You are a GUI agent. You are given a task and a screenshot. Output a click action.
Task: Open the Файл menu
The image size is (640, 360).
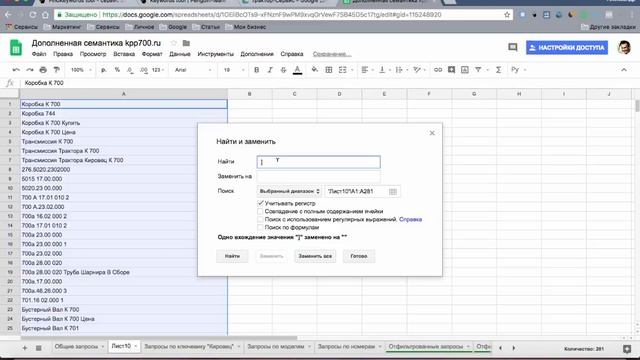click(39, 54)
